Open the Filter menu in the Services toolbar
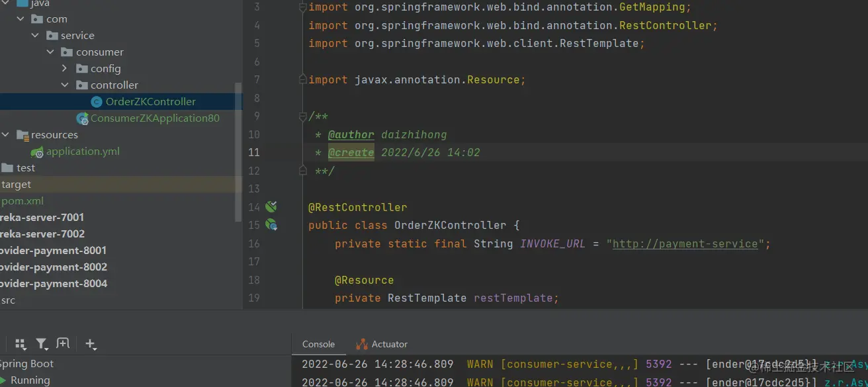The width and height of the screenshot is (868, 387). (42, 344)
